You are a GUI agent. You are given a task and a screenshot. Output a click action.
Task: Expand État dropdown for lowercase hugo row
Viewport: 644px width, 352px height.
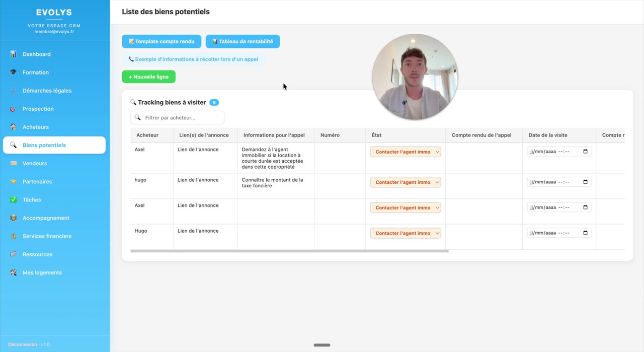(405, 182)
